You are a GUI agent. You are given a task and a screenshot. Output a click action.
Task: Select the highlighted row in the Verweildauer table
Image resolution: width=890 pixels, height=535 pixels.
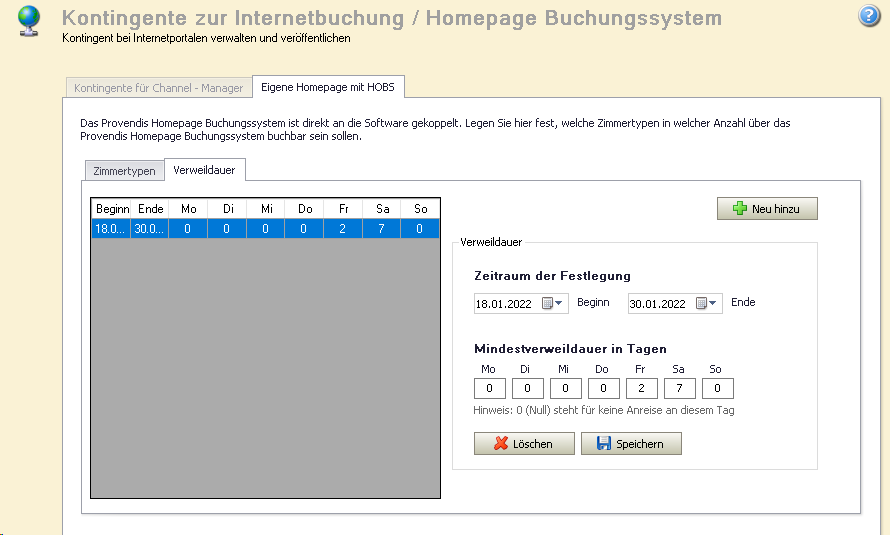click(265, 229)
